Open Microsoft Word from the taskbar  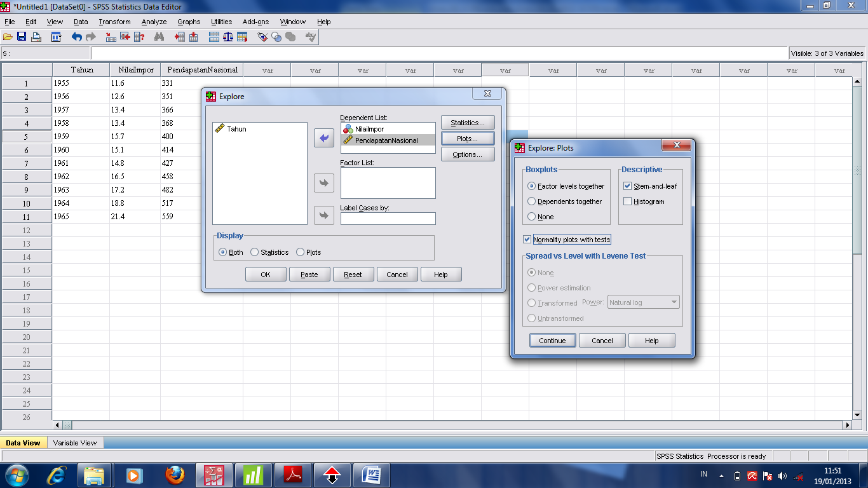point(372,475)
